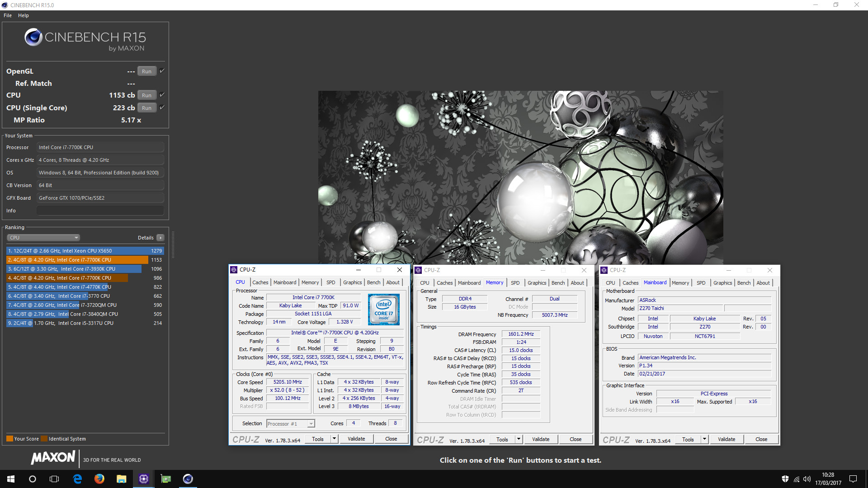Screen dimensions: 868x488
Task: Open Windows Defender tray icon
Action: pyautogui.click(x=785, y=479)
